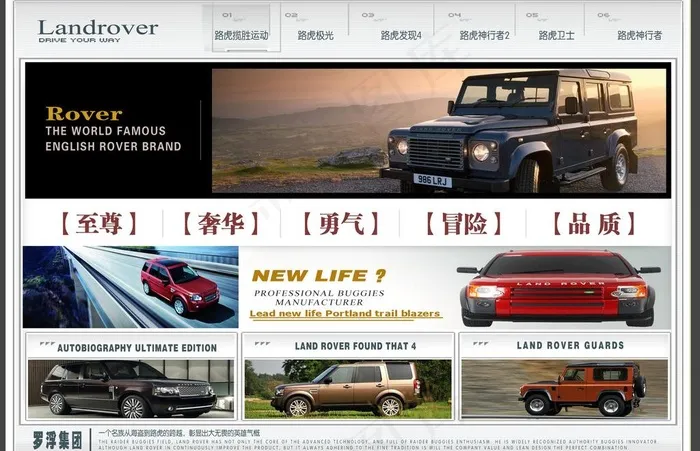This screenshot has height=451, width=700.
Task: Click the Rover world famous brand text
Action: [113, 130]
